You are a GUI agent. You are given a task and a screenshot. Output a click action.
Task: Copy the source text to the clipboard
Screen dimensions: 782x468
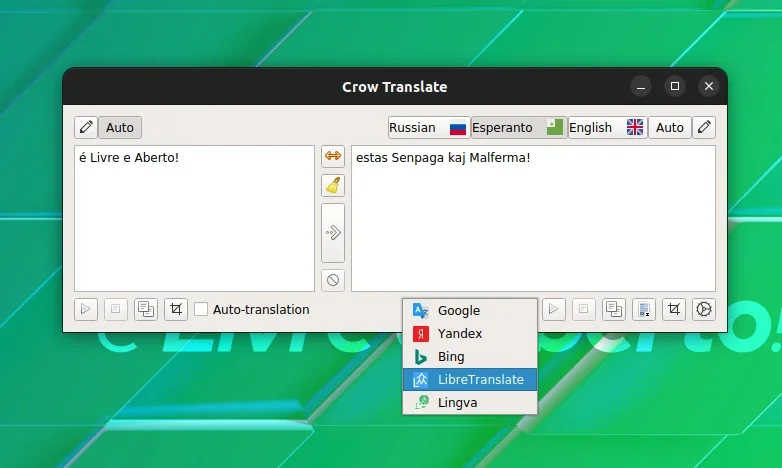(146, 309)
